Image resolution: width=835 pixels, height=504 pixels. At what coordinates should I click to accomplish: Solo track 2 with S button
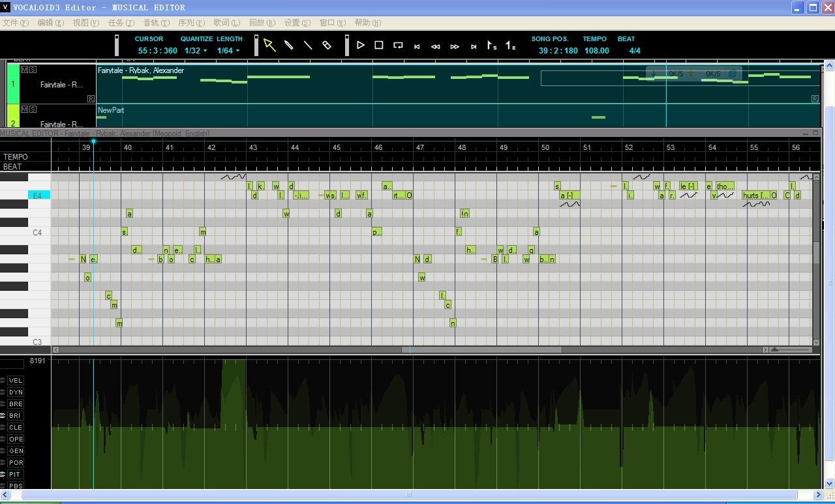[x=33, y=108]
